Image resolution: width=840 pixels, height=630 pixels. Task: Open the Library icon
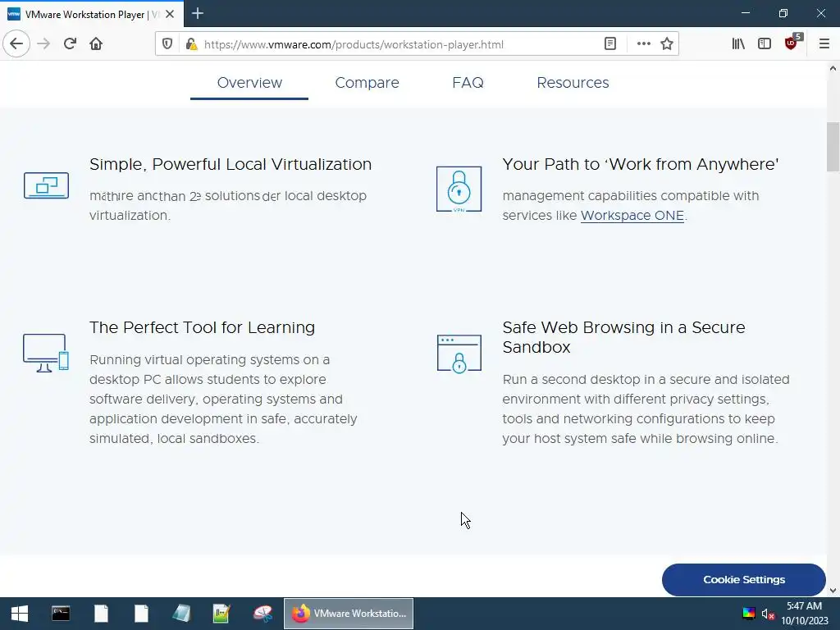[x=738, y=44]
